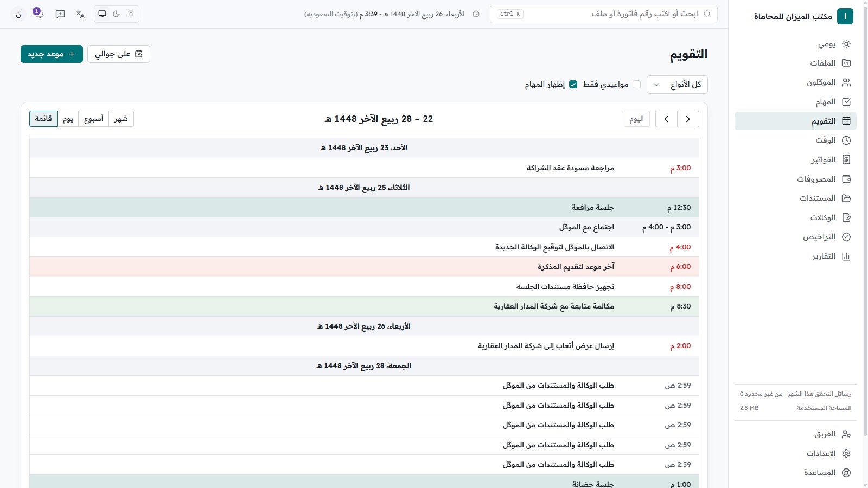Image resolution: width=868 pixels, height=488 pixels.
Task: Open the user avatar ن
Action: tap(18, 15)
